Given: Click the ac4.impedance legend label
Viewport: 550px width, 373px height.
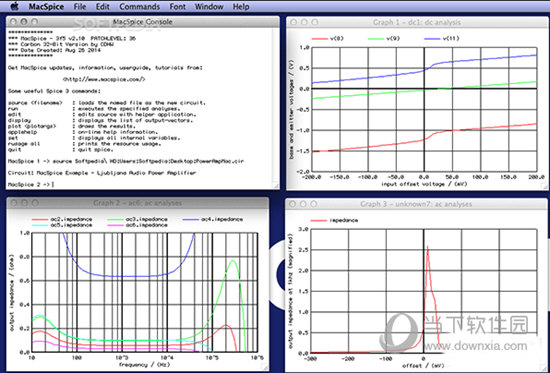Looking at the screenshot, I should 222,219.
